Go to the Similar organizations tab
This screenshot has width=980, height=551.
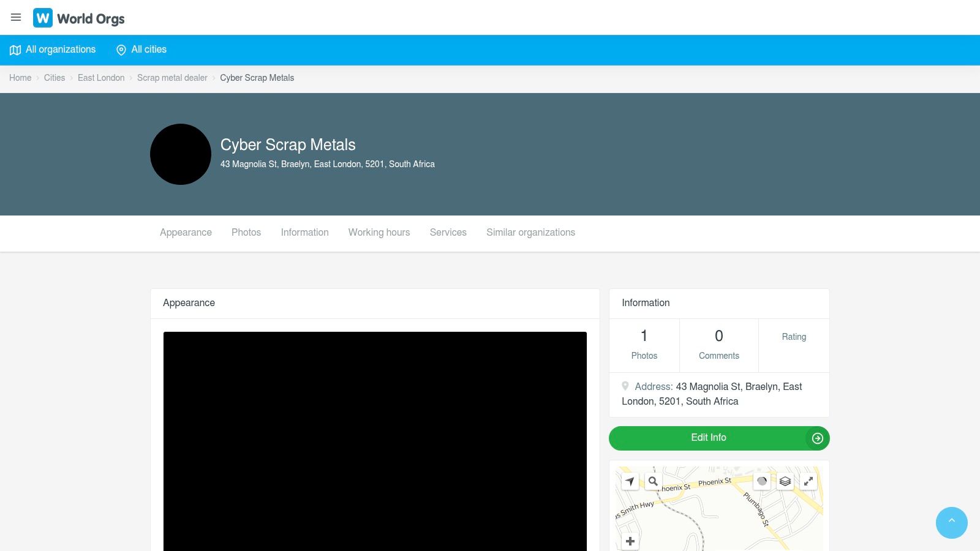[530, 233]
